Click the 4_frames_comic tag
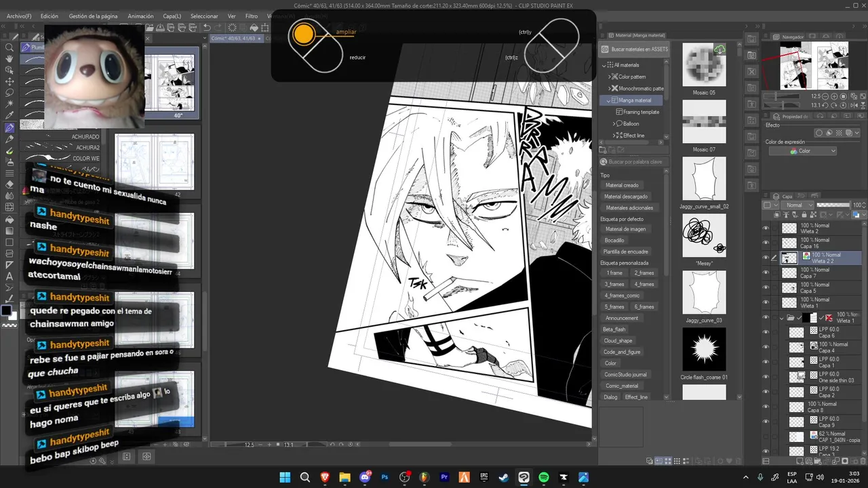This screenshot has height=488, width=868. [622, 296]
